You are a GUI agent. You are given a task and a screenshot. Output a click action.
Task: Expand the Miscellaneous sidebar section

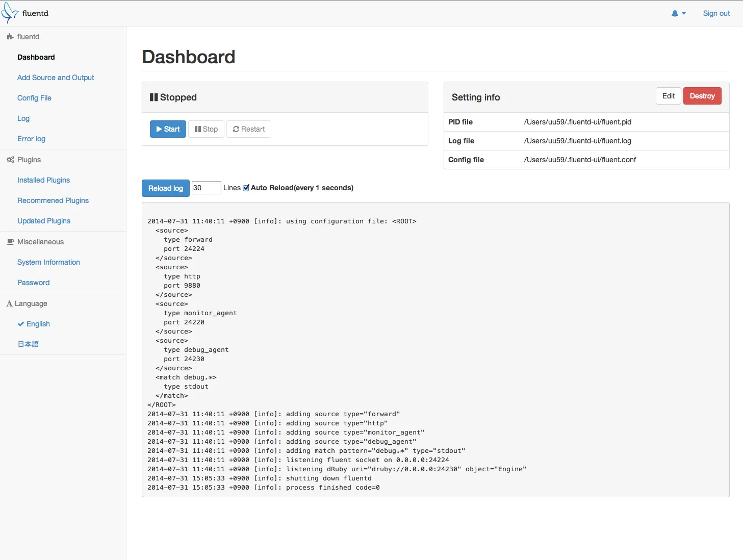(x=40, y=242)
